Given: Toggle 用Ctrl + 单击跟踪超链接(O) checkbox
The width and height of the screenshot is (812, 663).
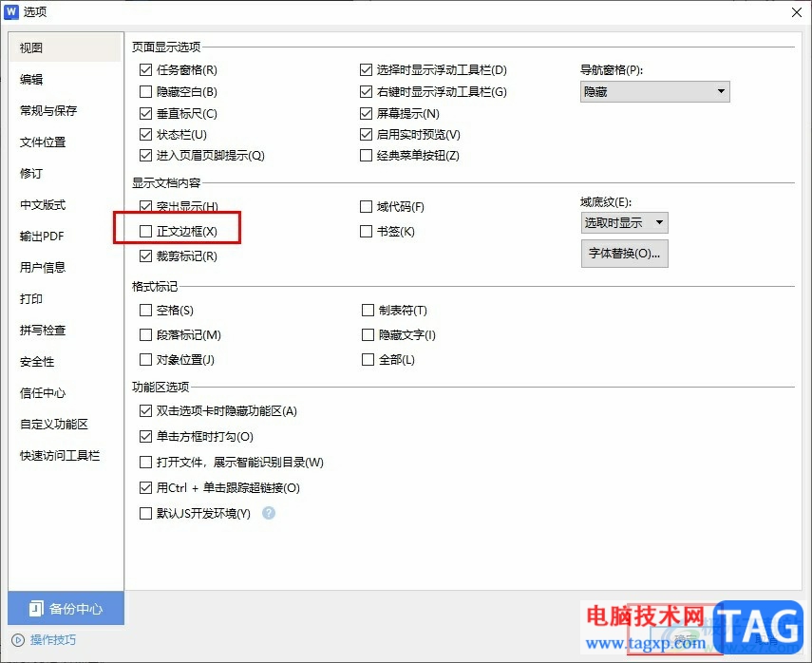Looking at the screenshot, I should (145, 487).
